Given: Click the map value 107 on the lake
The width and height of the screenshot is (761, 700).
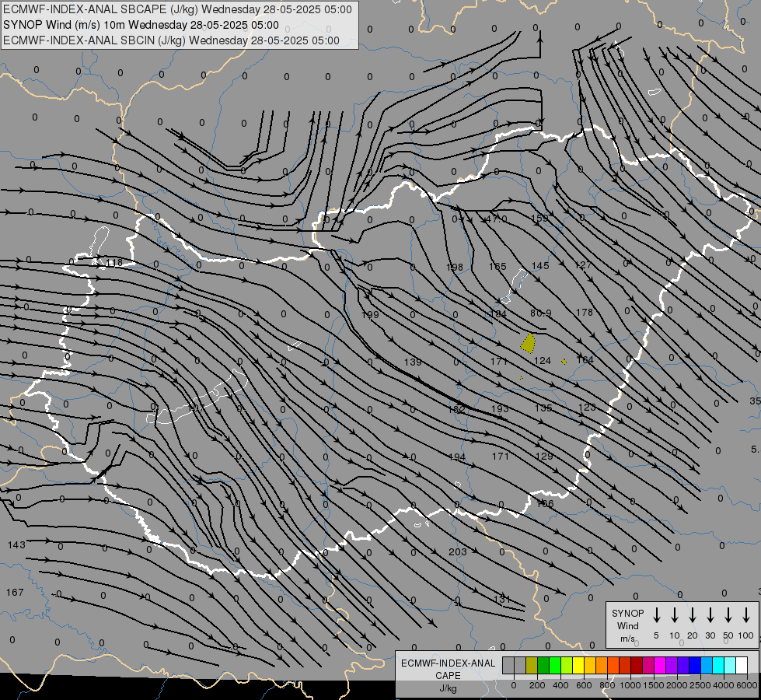Looking at the screenshot, I should click(x=196, y=408).
